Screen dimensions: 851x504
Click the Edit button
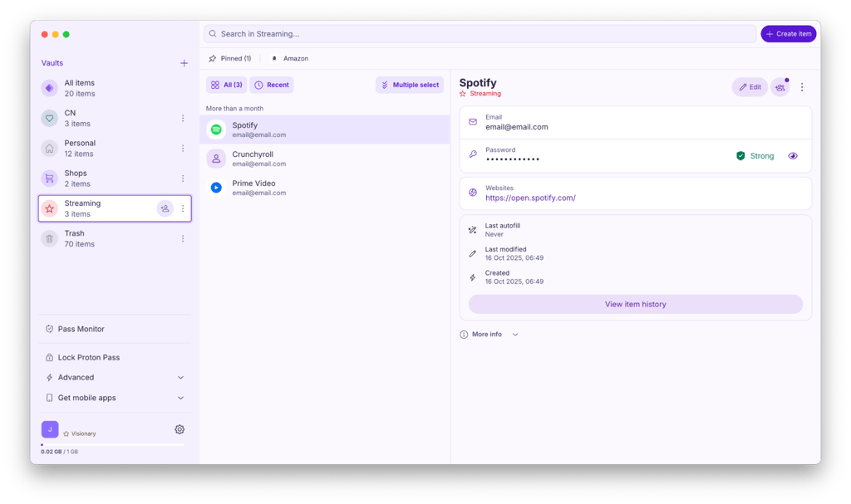pyautogui.click(x=750, y=87)
